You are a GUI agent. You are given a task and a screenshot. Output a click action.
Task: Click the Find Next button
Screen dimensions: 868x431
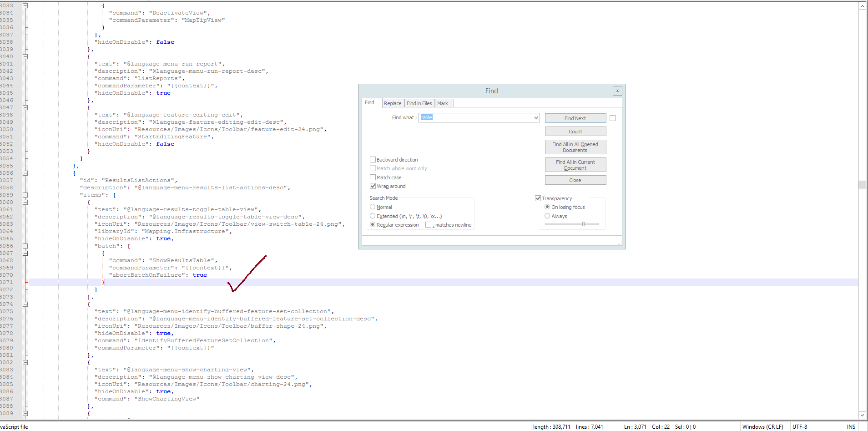point(575,118)
